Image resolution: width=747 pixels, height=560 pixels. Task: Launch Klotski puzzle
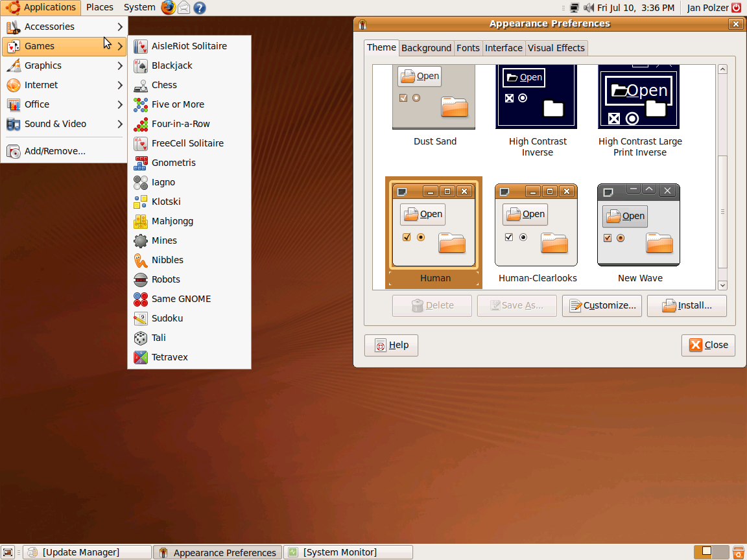(x=189, y=202)
